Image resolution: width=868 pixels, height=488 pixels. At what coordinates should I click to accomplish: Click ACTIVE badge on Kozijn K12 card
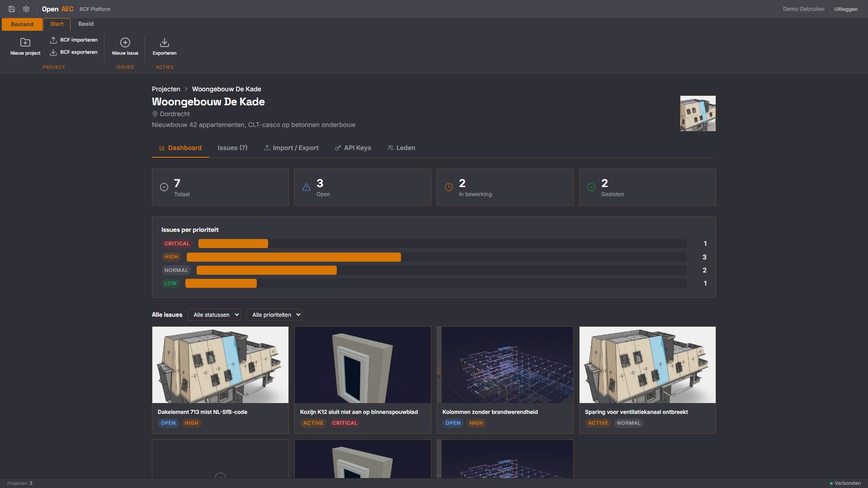pos(313,423)
